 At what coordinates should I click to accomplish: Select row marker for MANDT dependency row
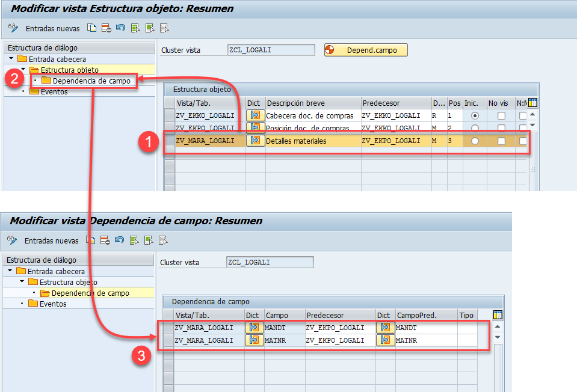[168, 328]
